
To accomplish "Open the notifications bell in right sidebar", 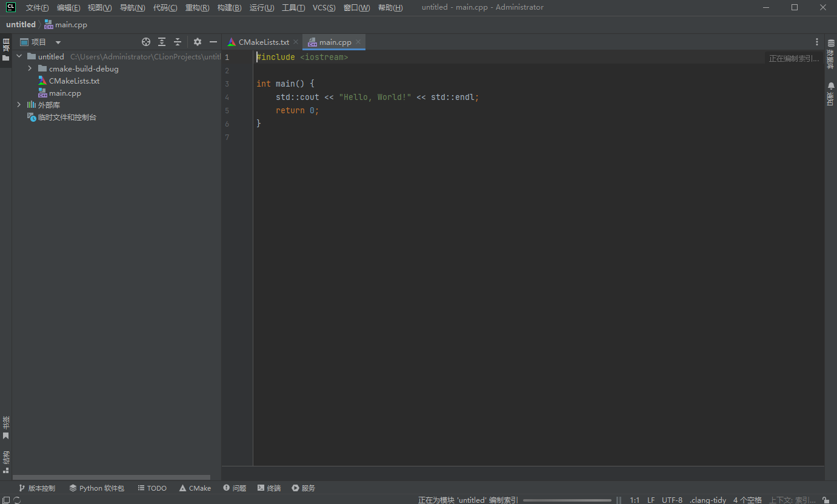I will pyautogui.click(x=831, y=95).
